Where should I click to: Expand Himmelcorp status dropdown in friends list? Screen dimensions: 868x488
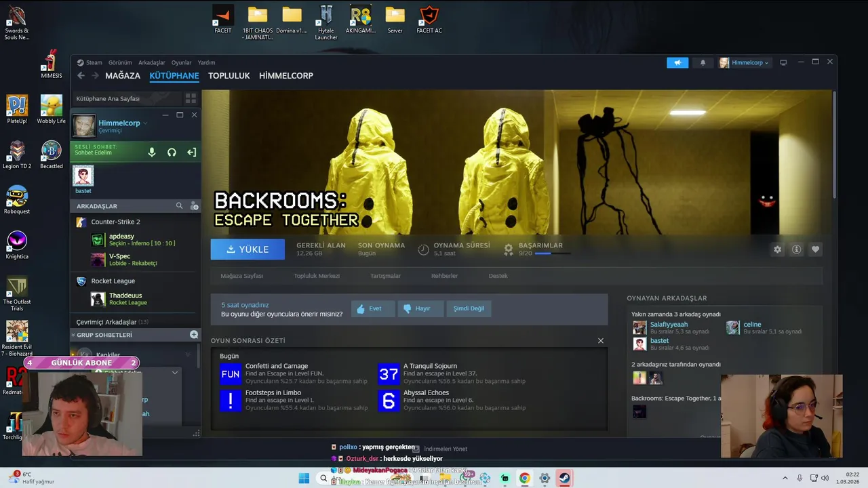[x=145, y=123]
